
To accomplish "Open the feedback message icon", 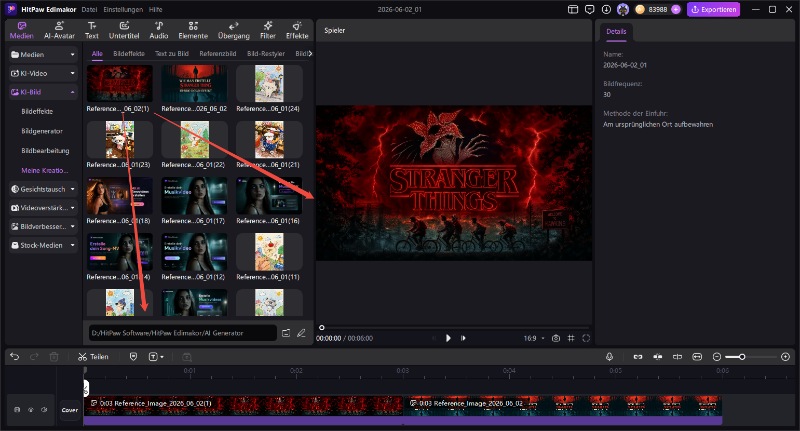I will tap(590, 9).
